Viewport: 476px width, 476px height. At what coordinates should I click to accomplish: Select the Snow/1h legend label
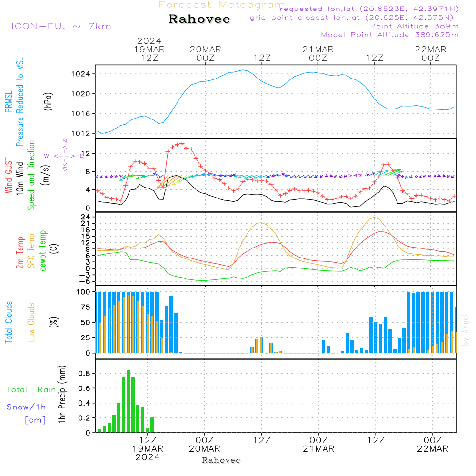pyautogui.click(x=27, y=407)
